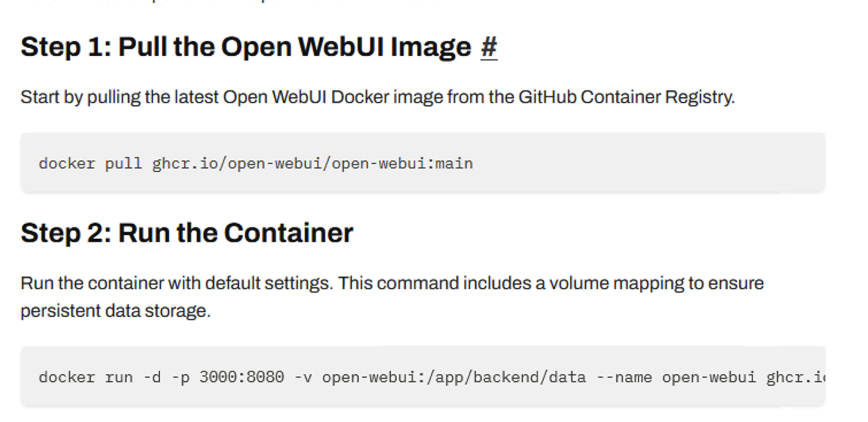
Task: Click the Step 2: Run the Container heading
Action: point(187,233)
